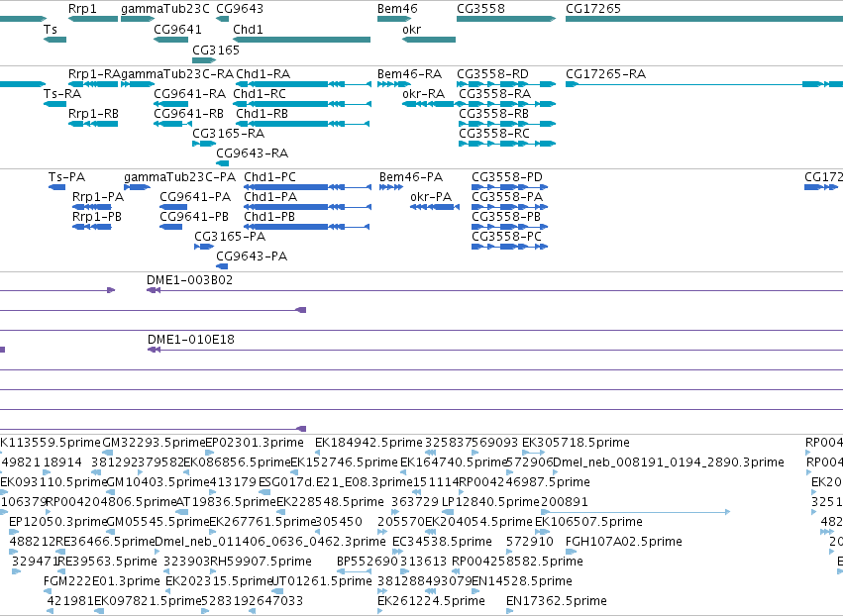
Task: Click the EC34538.5prime EST label
Action: [x=442, y=542]
